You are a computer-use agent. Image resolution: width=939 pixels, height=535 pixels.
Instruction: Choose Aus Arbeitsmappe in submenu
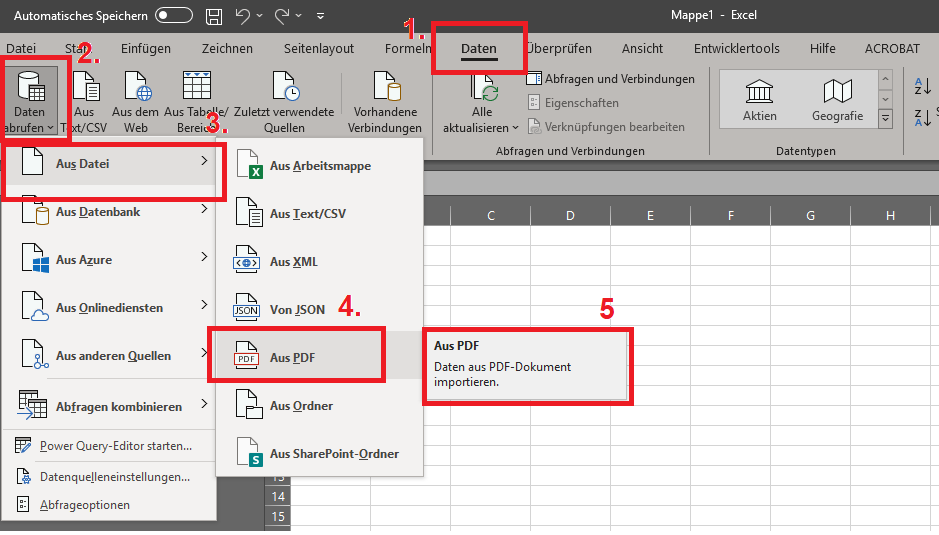click(x=320, y=165)
